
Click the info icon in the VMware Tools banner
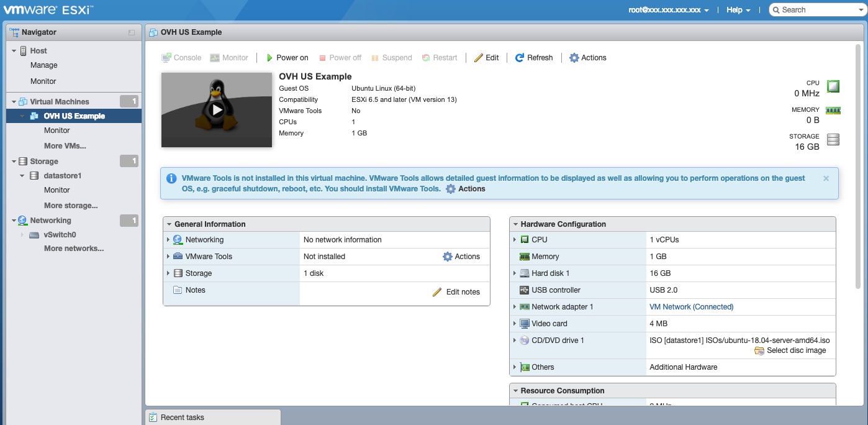[171, 178]
